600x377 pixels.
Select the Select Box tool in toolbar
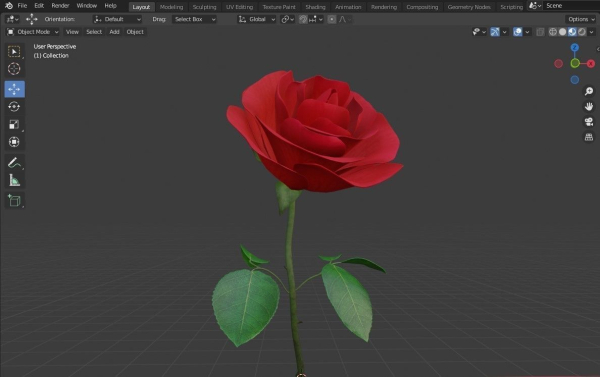[14, 51]
